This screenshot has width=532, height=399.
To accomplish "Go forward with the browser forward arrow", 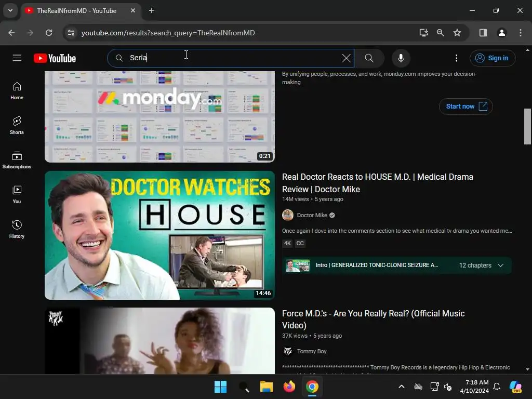I will coord(30,33).
